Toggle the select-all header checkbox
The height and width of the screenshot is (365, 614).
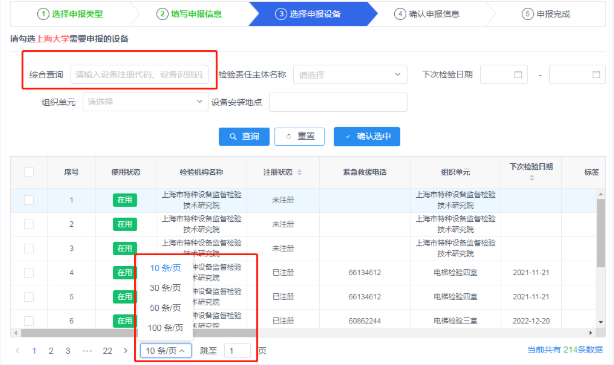click(x=29, y=172)
